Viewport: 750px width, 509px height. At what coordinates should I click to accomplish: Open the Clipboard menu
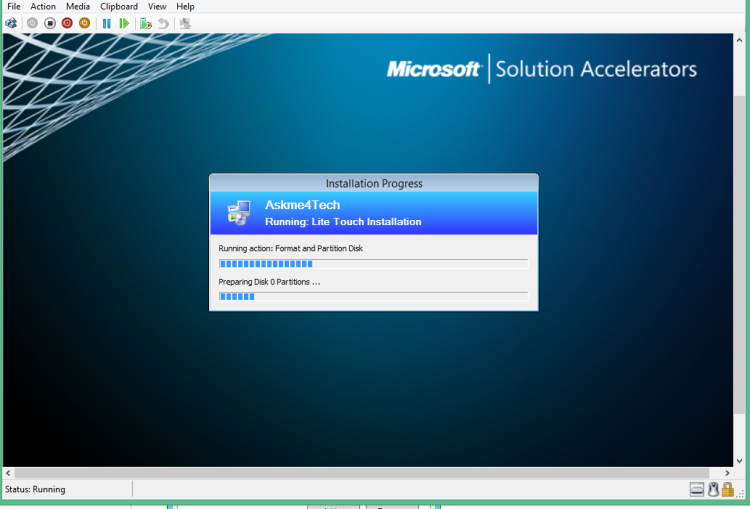click(x=119, y=6)
